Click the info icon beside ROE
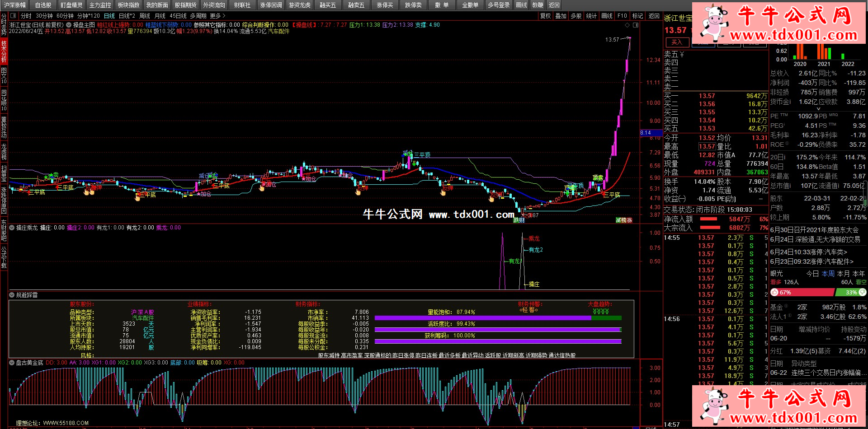868x429 pixels. (x=787, y=144)
